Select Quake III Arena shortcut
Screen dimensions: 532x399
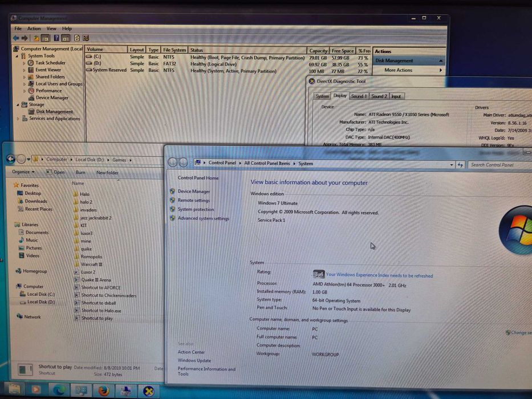(x=96, y=280)
